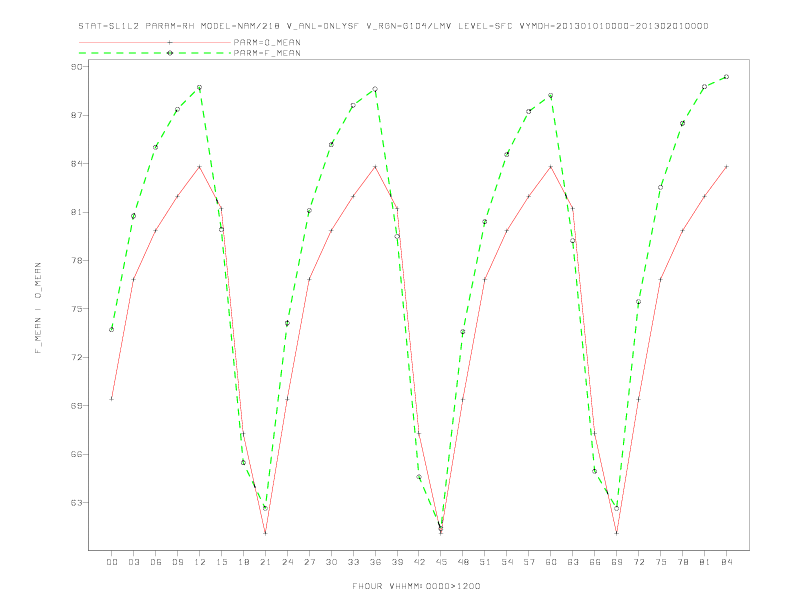Screen dimensions: 792x612
Task: Click the x-axis tick label 27
Action: click(309, 562)
